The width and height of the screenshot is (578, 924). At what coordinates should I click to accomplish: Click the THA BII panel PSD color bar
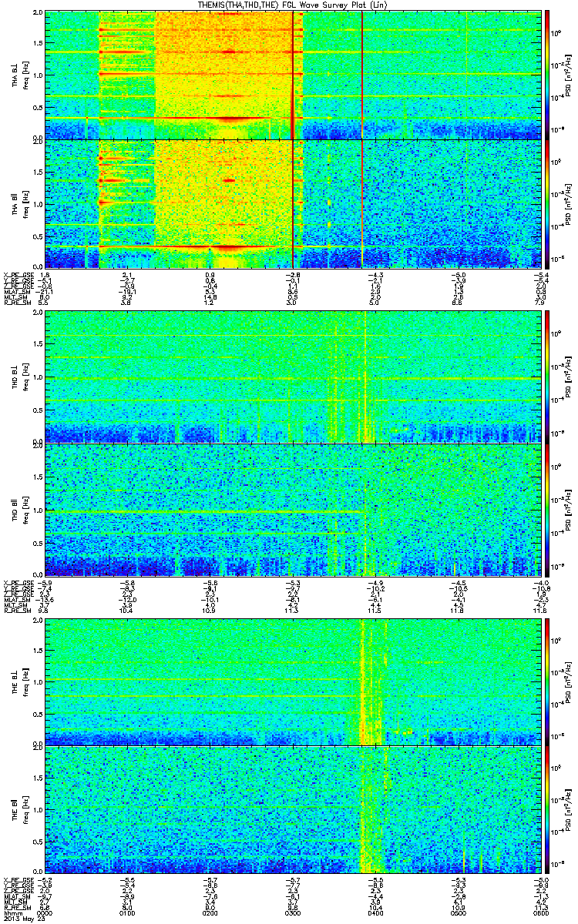[548, 203]
